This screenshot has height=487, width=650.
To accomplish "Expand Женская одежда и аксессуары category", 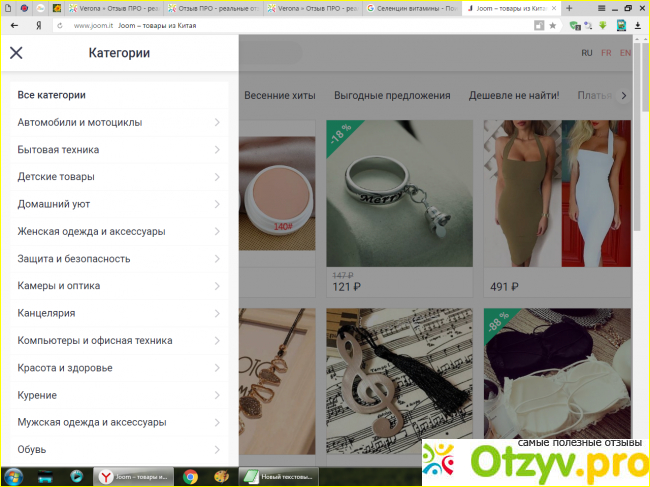I will tap(119, 231).
